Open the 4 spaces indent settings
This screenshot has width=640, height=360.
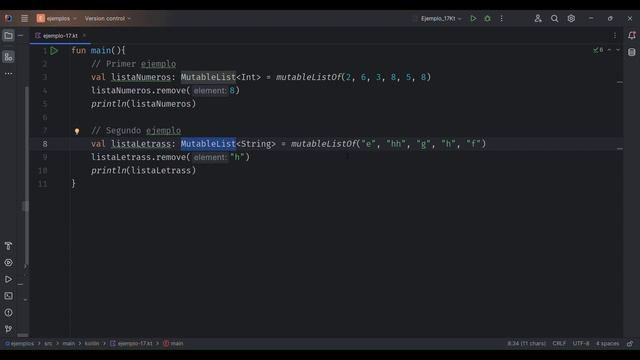pyautogui.click(x=607, y=344)
